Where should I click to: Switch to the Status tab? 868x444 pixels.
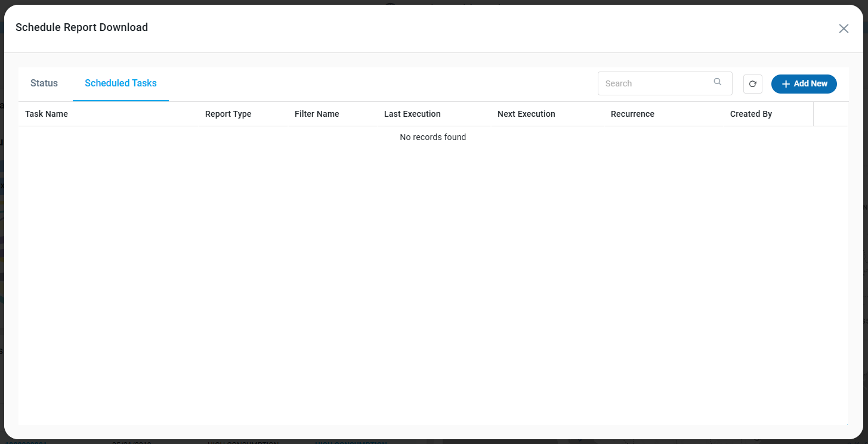[x=44, y=83]
